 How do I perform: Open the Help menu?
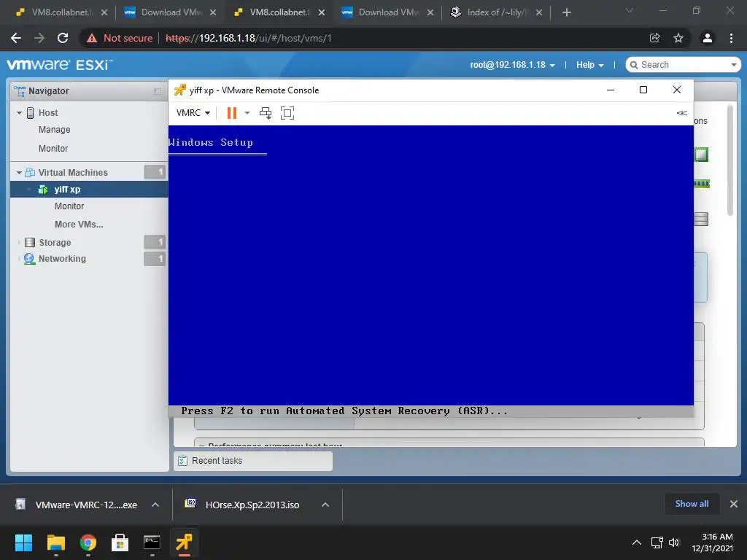coord(589,65)
